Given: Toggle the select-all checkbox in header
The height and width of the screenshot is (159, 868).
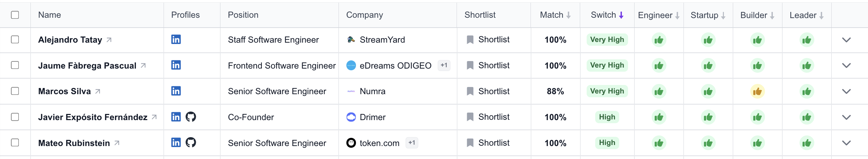Looking at the screenshot, I should tap(15, 15).
